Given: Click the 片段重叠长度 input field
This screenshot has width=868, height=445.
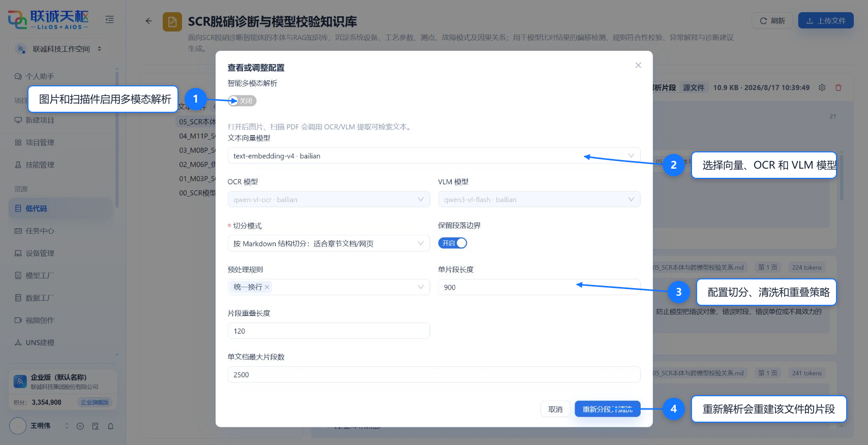Looking at the screenshot, I should [x=328, y=331].
